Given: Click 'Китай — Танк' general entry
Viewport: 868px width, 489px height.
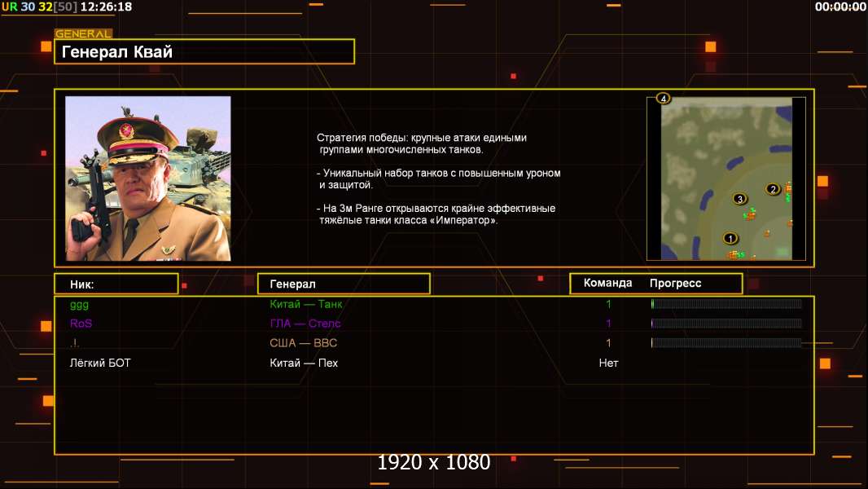Looking at the screenshot, I should 305,304.
